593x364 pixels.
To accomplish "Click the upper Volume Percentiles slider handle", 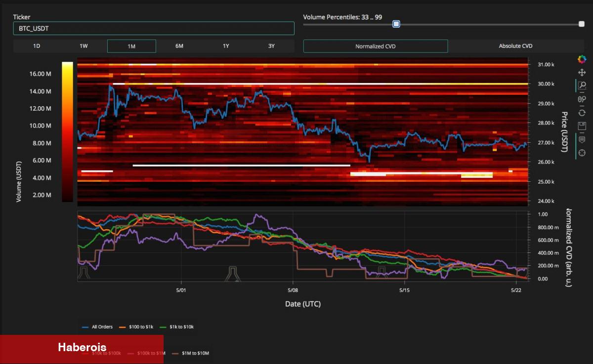I will pyautogui.click(x=581, y=24).
